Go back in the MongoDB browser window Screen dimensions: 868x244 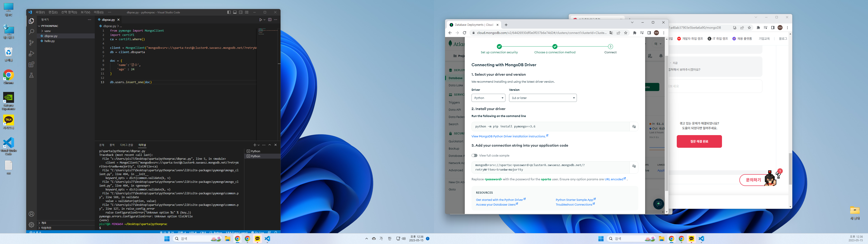point(450,33)
